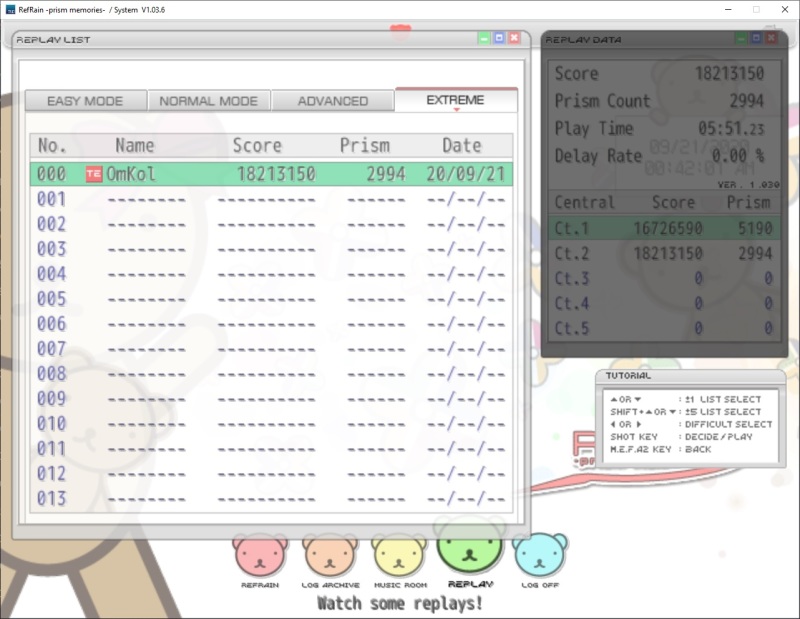Viewport: 800px width, 619px height.
Task: Maximize the Replay List panel with blue button
Action: pyautogui.click(x=499, y=38)
